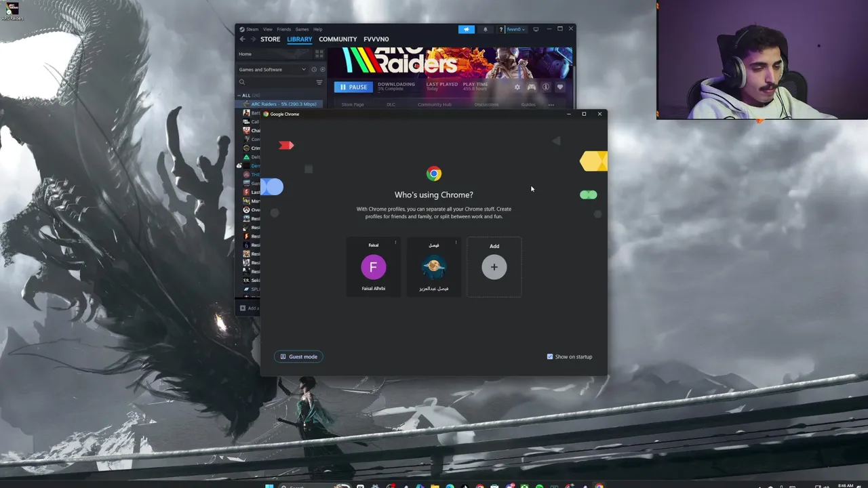The image size is (868, 488).
Task: Go forward with Steam forward arrow
Action: tap(253, 39)
